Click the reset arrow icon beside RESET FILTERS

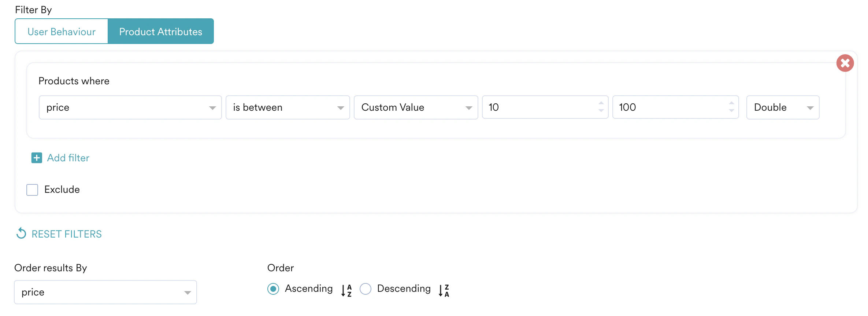click(x=21, y=233)
